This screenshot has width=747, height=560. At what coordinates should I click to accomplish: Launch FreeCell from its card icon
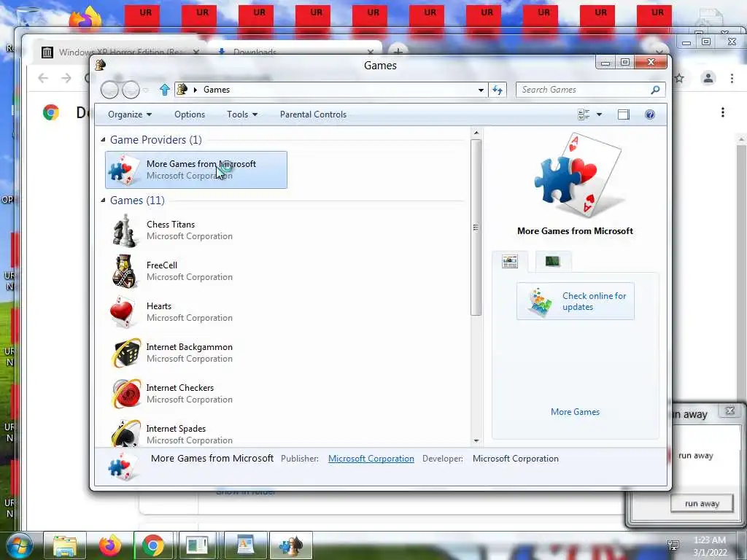[x=124, y=271]
